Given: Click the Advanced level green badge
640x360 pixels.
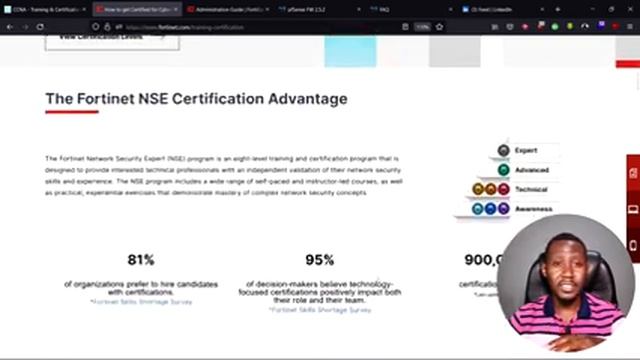Looking at the screenshot, I should [503, 170].
